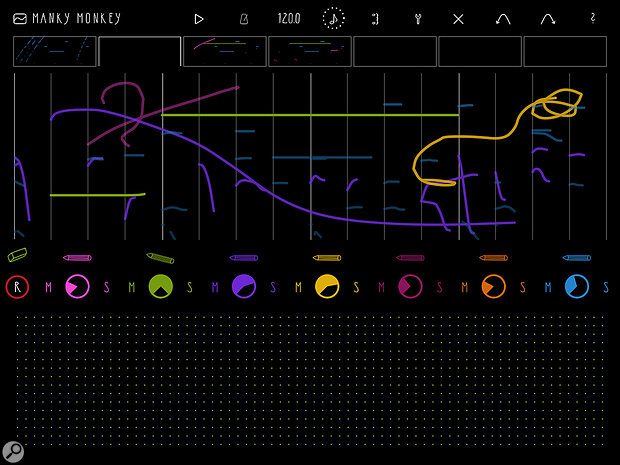
Task: Adjust the yellow track volume dial
Action: pyautogui.click(x=327, y=286)
